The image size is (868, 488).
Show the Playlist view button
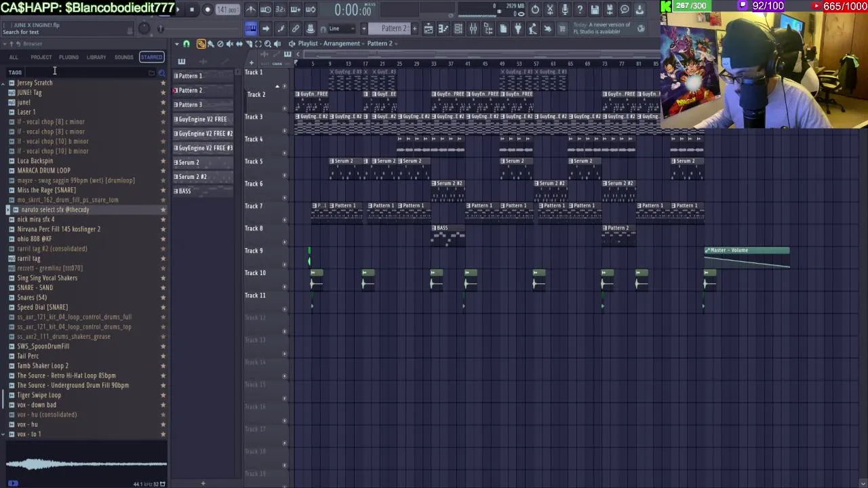tap(429, 28)
